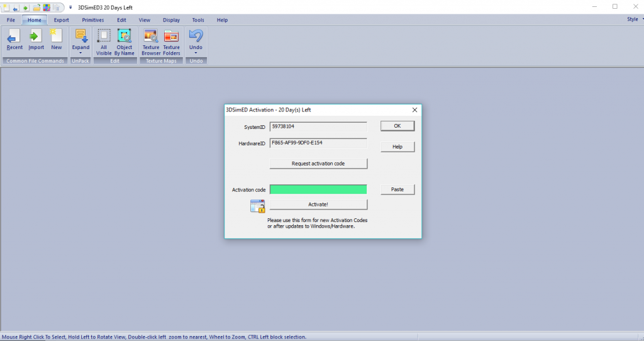Click the SystemID field showing 59738104
The height and width of the screenshot is (341, 644).
tap(318, 126)
